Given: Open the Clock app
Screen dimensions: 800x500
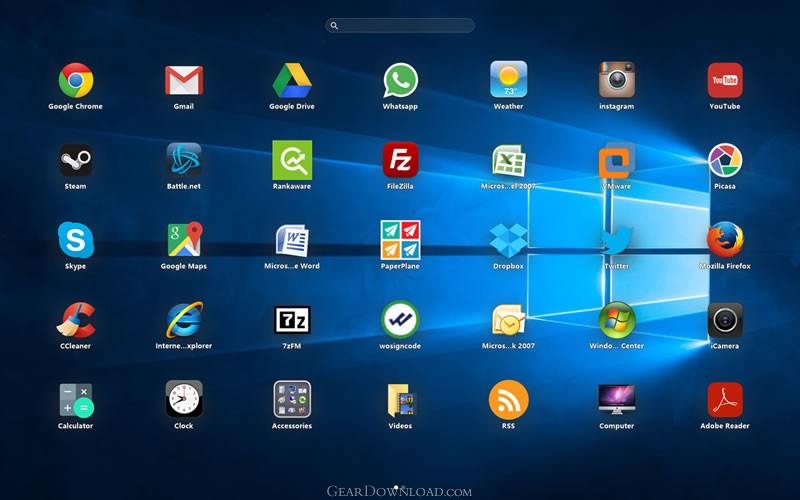Looking at the screenshot, I should click(184, 399).
